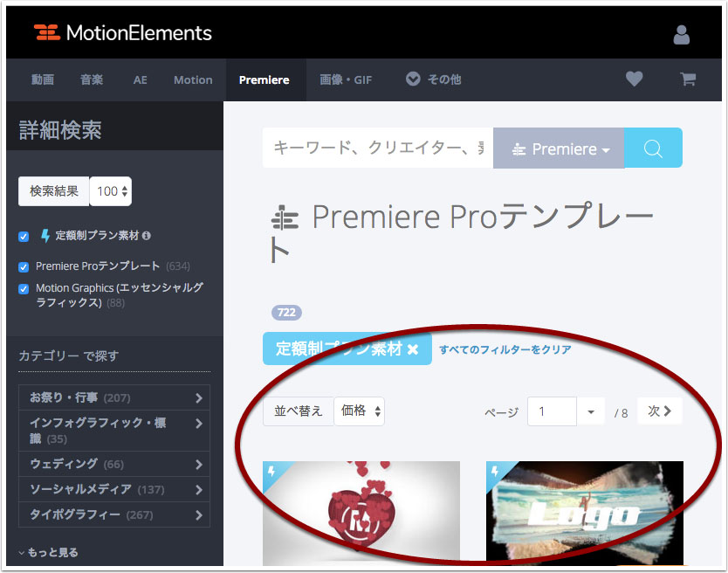
Task: Click すべてのフィルターをクリア link
Action: pos(505,349)
